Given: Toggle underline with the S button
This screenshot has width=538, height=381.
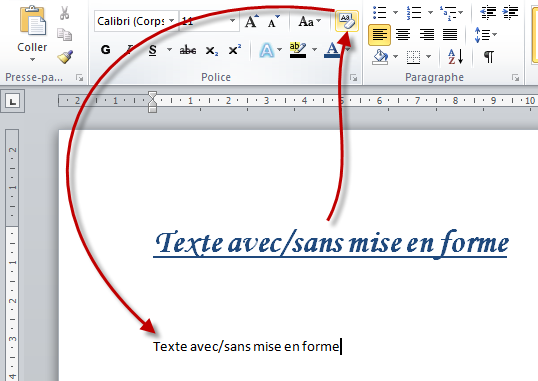Looking at the screenshot, I should (x=153, y=50).
